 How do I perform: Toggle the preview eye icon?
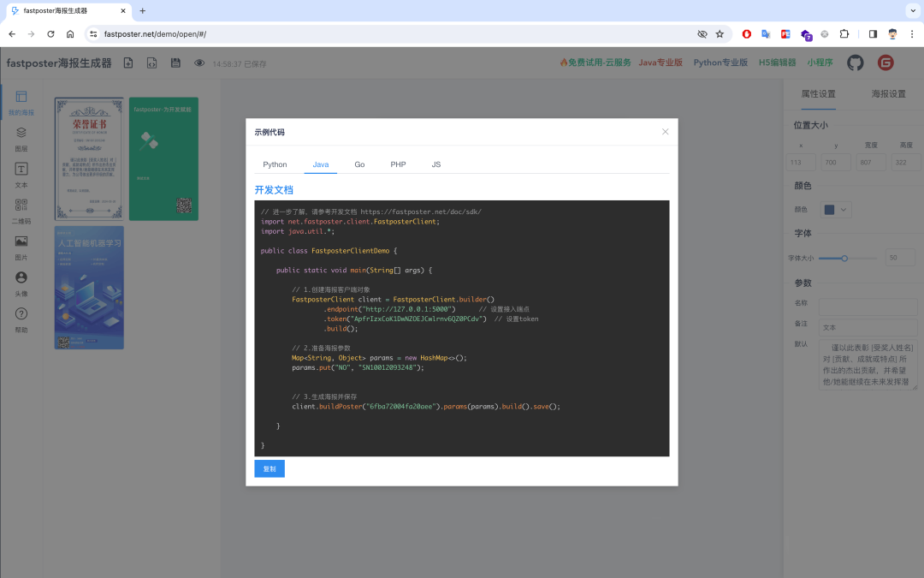click(x=199, y=63)
